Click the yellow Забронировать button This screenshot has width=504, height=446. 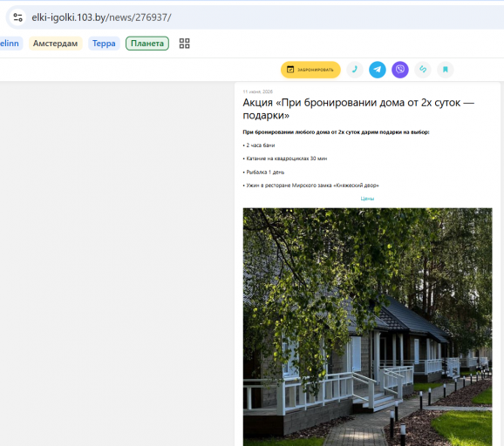pos(310,70)
